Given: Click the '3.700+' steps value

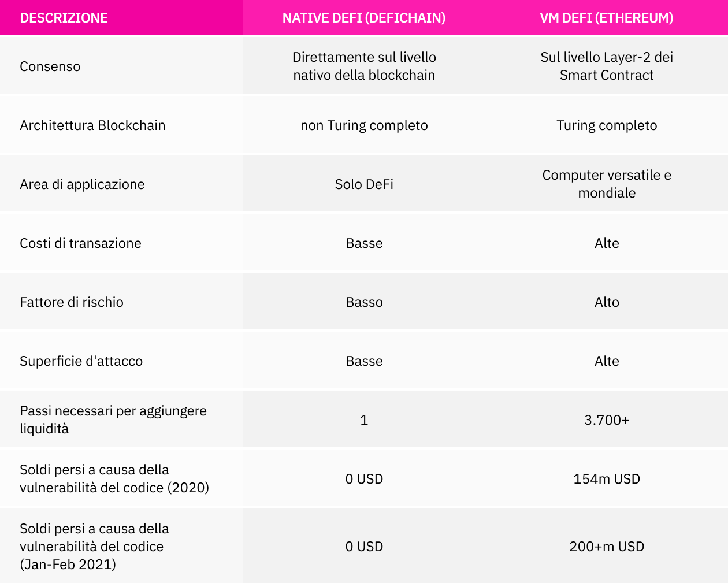Looking at the screenshot, I should pyautogui.click(x=607, y=420).
